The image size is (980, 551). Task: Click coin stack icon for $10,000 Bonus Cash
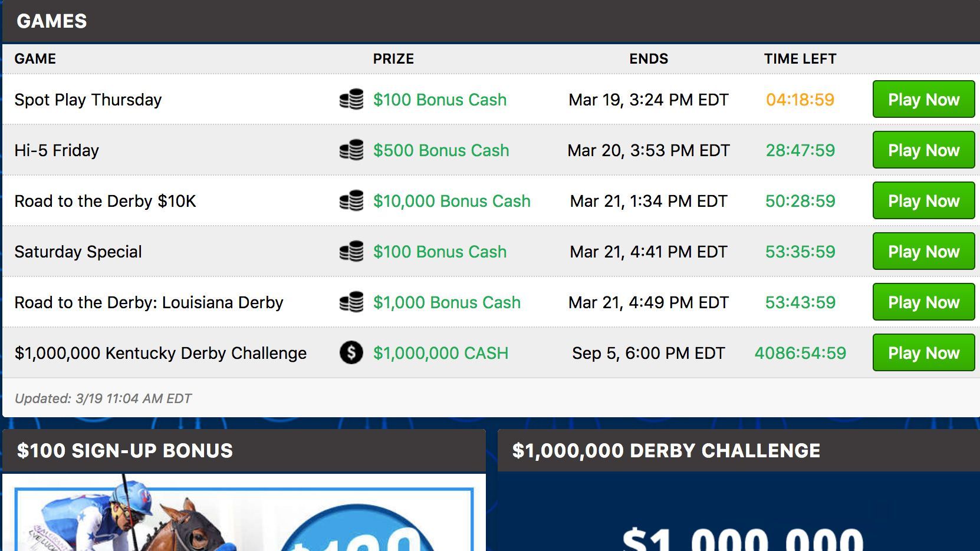[x=351, y=201]
